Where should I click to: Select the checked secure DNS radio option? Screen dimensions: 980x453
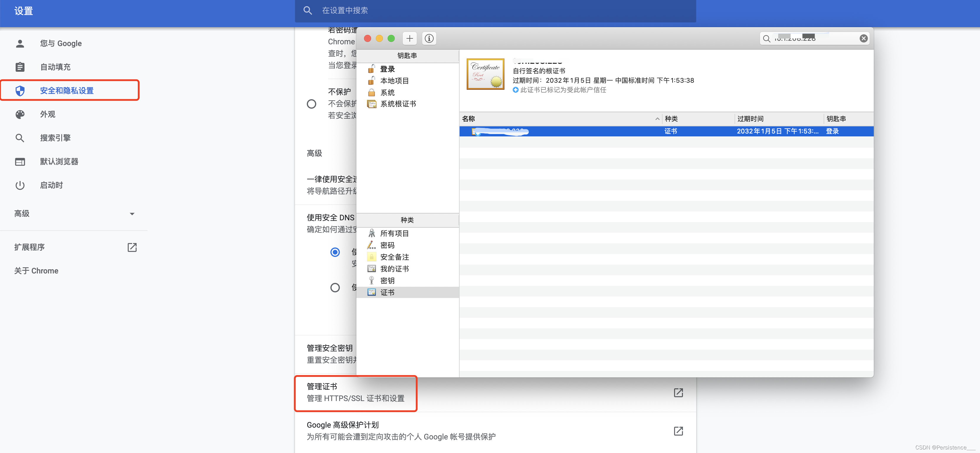(335, 252)
